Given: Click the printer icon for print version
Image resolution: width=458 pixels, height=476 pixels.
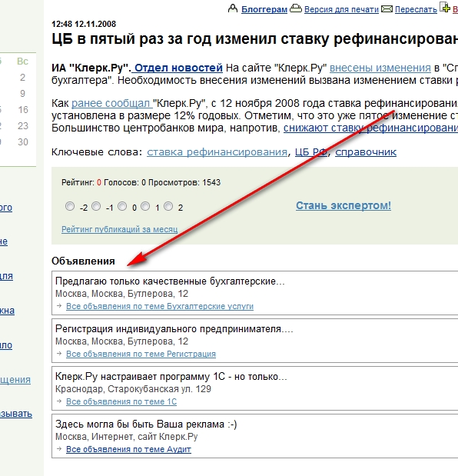Looking at the screenshot, I should coord(296,8).
